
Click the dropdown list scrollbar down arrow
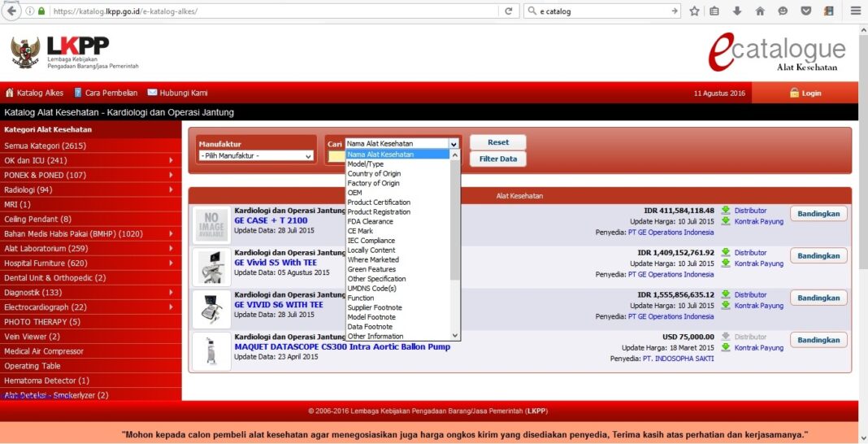click(455, 335)
